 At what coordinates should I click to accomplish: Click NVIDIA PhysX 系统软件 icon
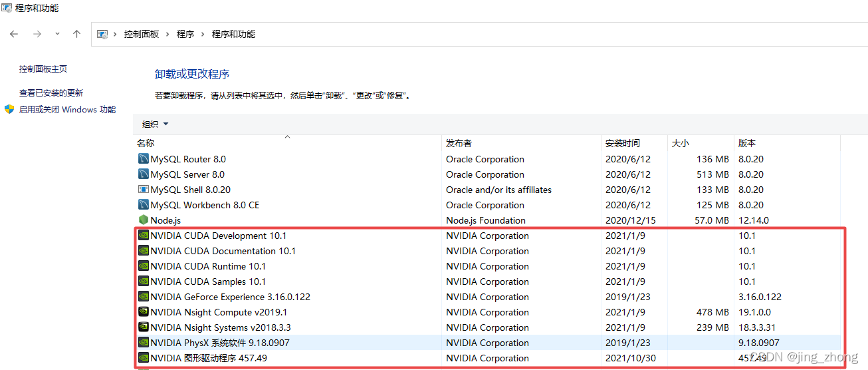[x=144, y=343]
